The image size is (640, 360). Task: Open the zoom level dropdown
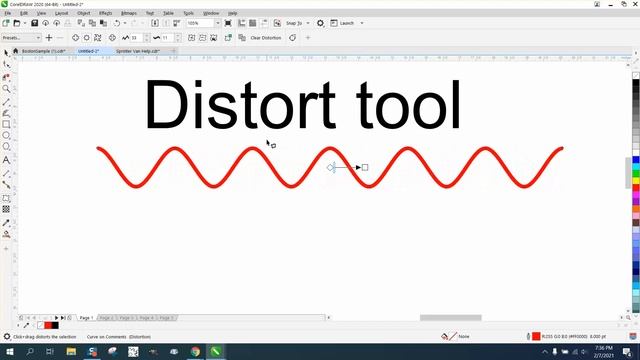click(218, 23)
